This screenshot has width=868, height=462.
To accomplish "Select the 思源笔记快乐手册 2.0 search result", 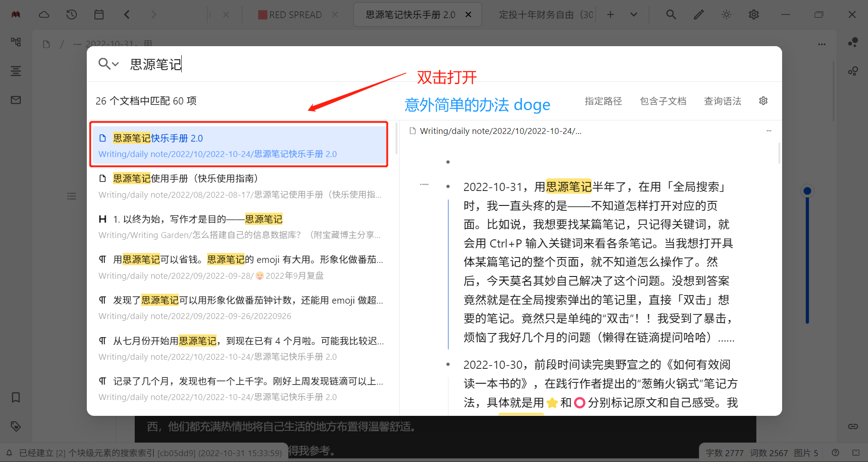I will (239, 145).
